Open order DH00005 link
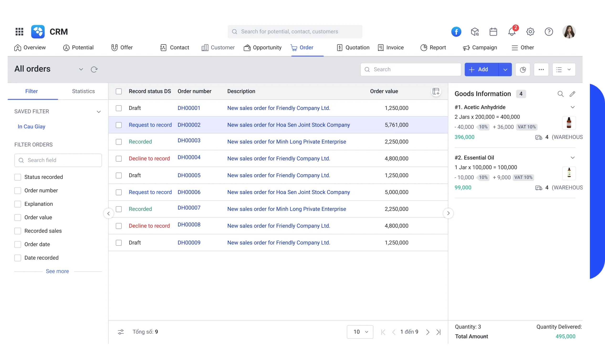The height and width of the screenshot is (364, 605). pyautogui.click(x=189, y=175)
